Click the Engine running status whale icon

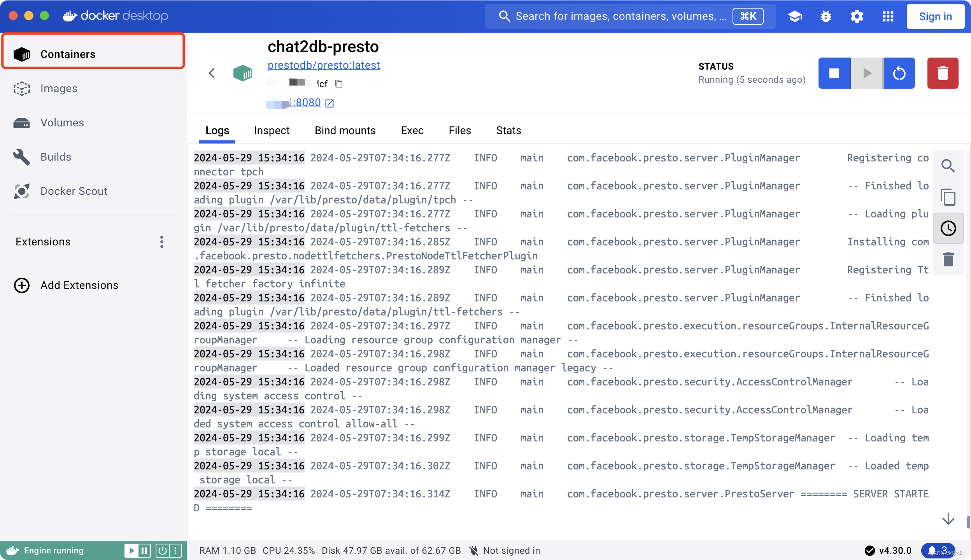12,551
